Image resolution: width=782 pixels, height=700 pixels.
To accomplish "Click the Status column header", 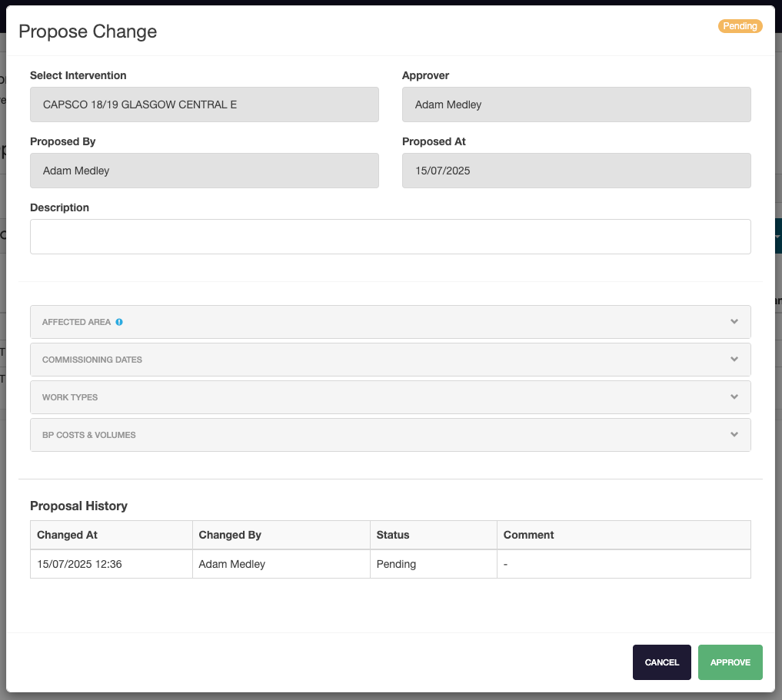I will (393, 535).
